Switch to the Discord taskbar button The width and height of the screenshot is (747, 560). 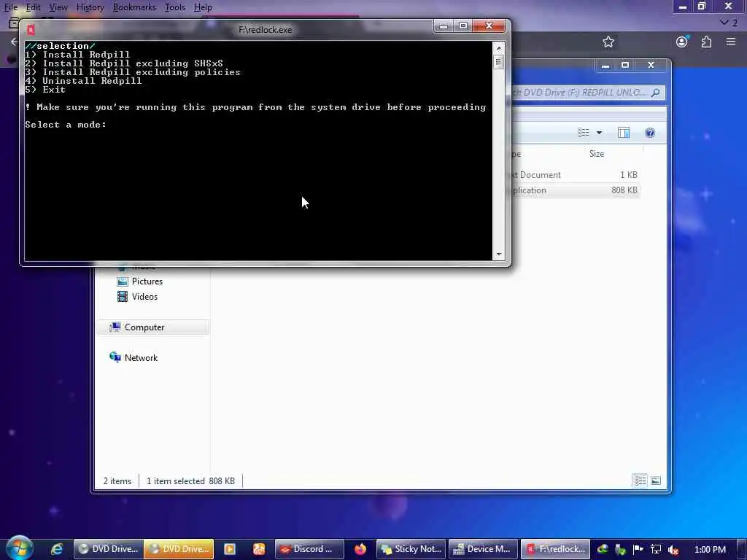(309, 549)
